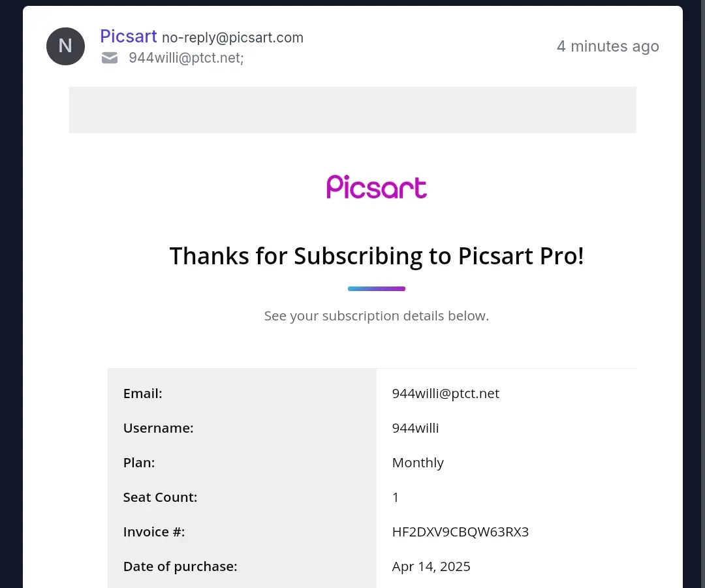Click the envelope icon beside recipient address
705x588 pixels.
click(x=110, y=58)
